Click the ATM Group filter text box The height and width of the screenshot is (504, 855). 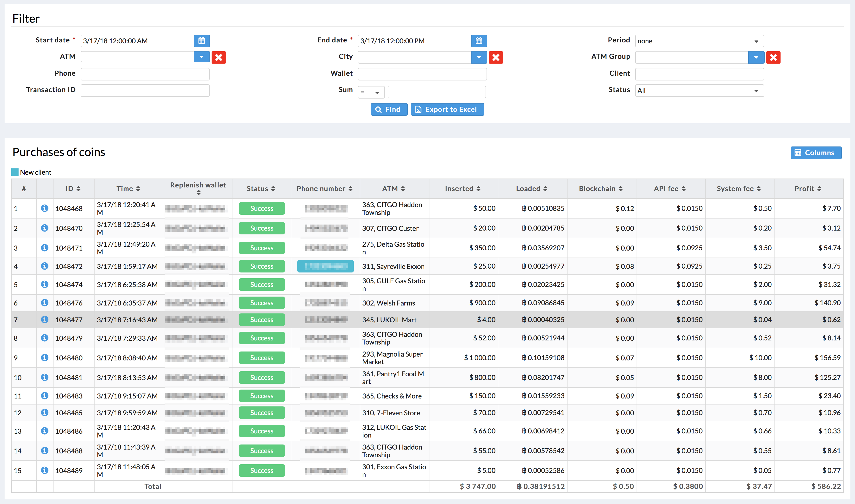click(x=692, y=57)
